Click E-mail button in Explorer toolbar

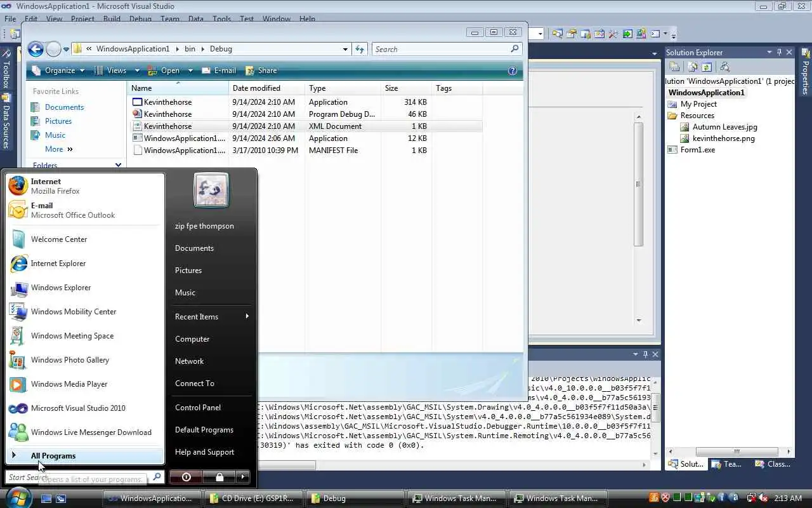(x=219, y=70)
